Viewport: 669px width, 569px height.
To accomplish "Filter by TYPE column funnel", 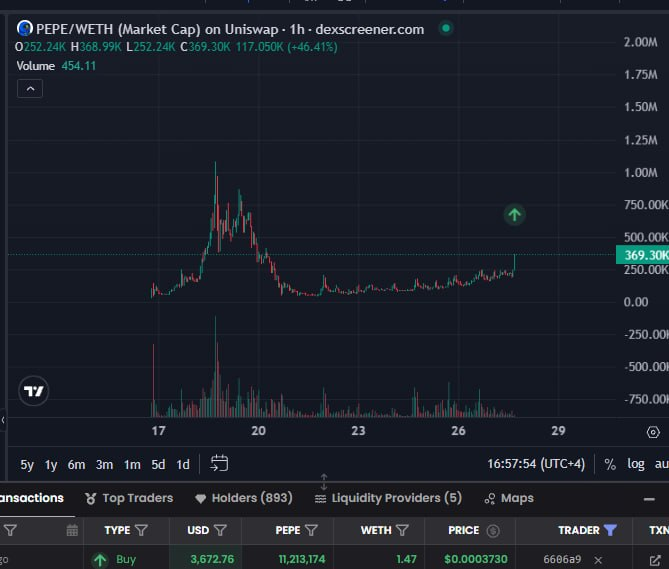I will [141, 530].
